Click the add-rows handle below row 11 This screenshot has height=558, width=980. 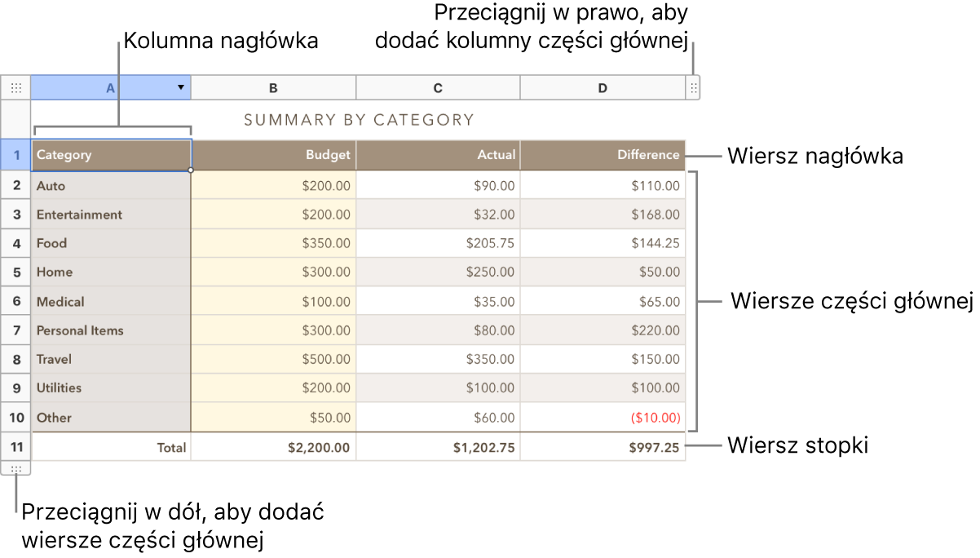[x=15, y=469]
